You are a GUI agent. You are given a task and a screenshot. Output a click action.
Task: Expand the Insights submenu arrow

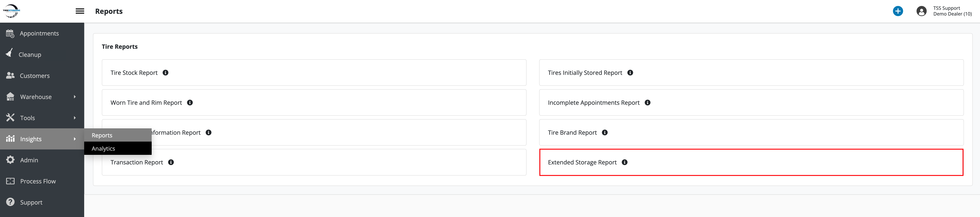(75, 139)
